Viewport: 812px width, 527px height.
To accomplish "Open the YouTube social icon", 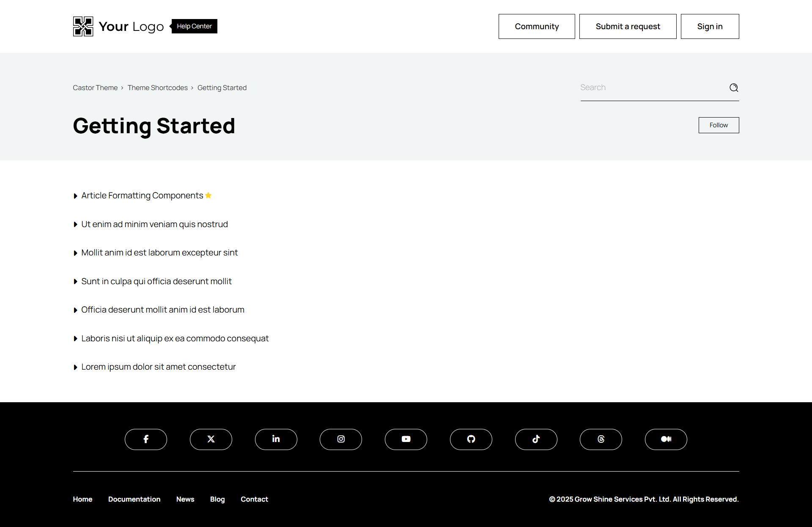I will click(406, 439).
